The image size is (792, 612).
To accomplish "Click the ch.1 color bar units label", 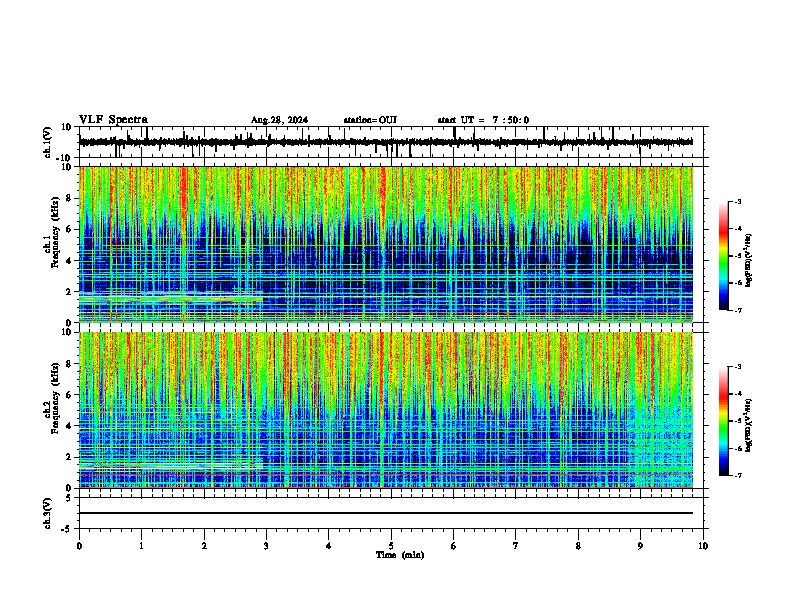I will click(749, 261).
